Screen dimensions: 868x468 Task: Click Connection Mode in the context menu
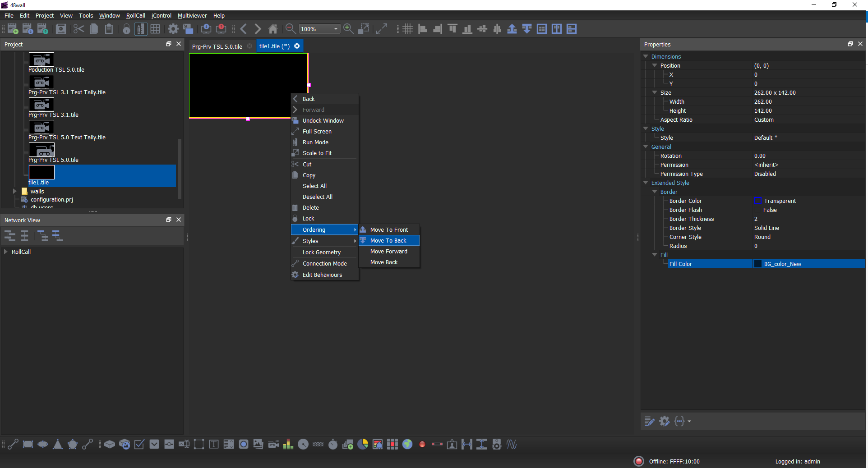point(325,263)
